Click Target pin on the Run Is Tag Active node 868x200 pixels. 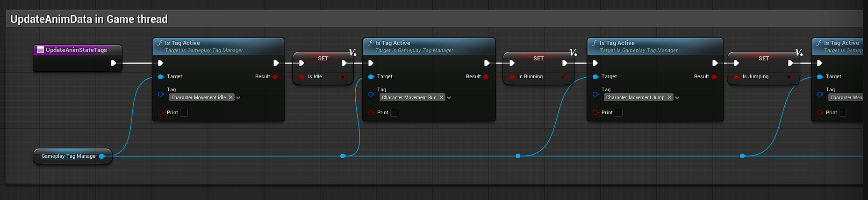(x=371, y=76)
